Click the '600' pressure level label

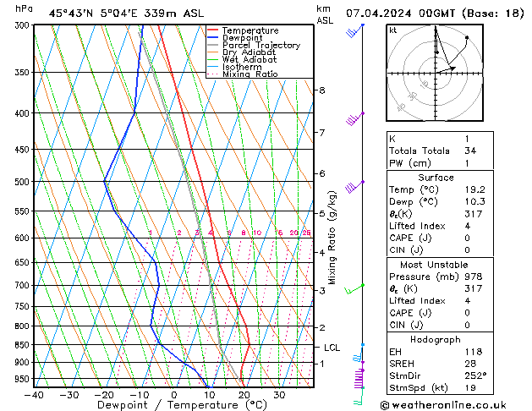click(x=24, y=238)
